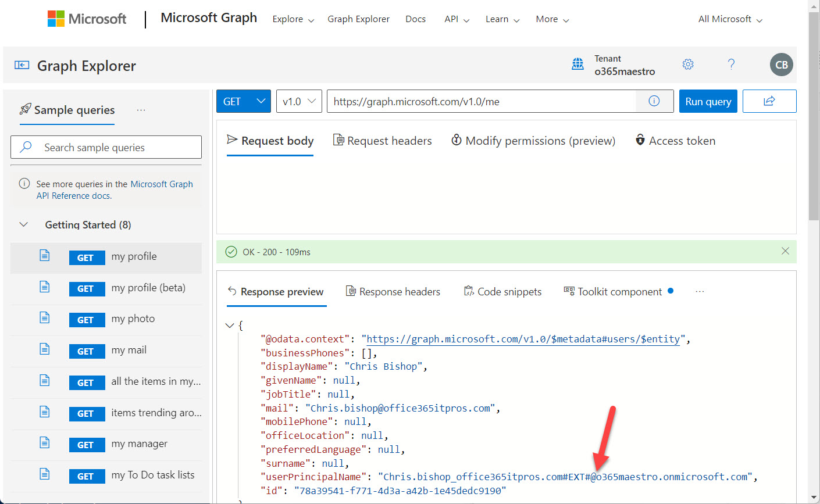Focus the Search sample queries field
Image resolution: width=820 pixels, height=504 pixels.
click(106, 147)
